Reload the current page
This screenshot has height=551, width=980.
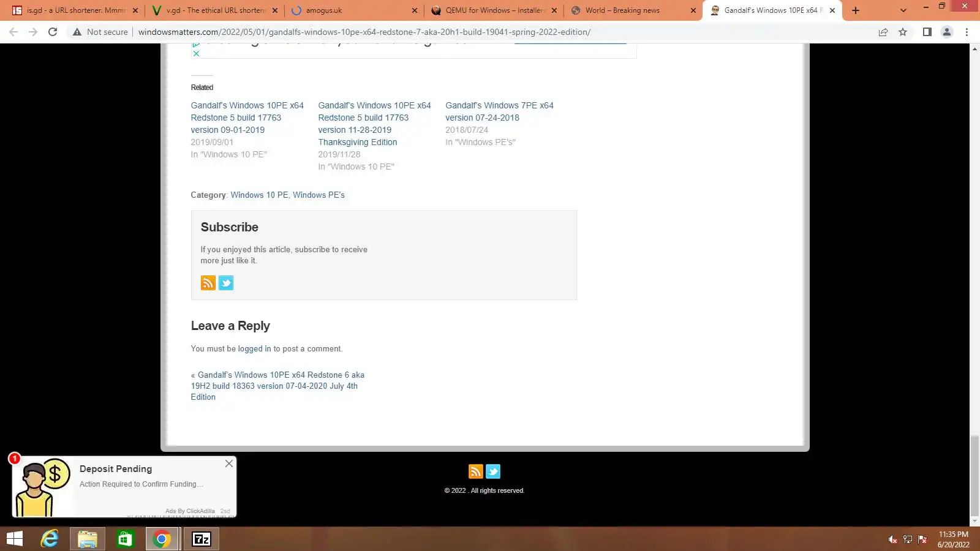coord(53,32)
